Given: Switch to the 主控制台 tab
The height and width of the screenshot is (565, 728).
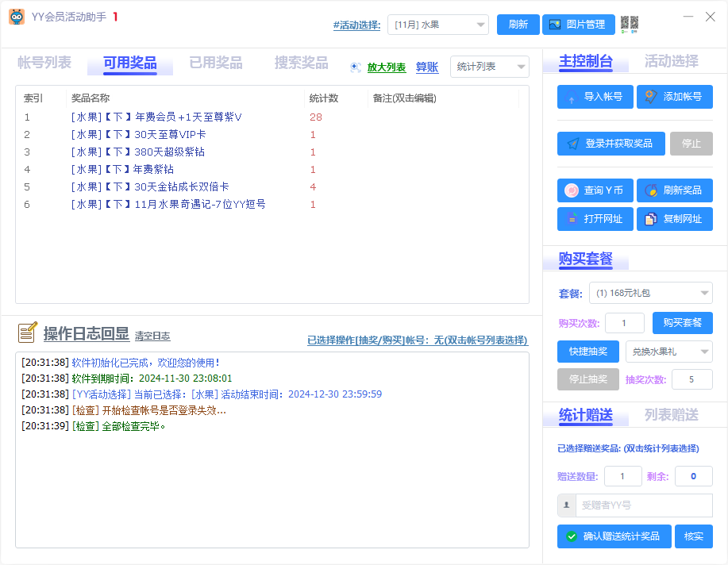Looking at the screenshot, I should point(585,61).
